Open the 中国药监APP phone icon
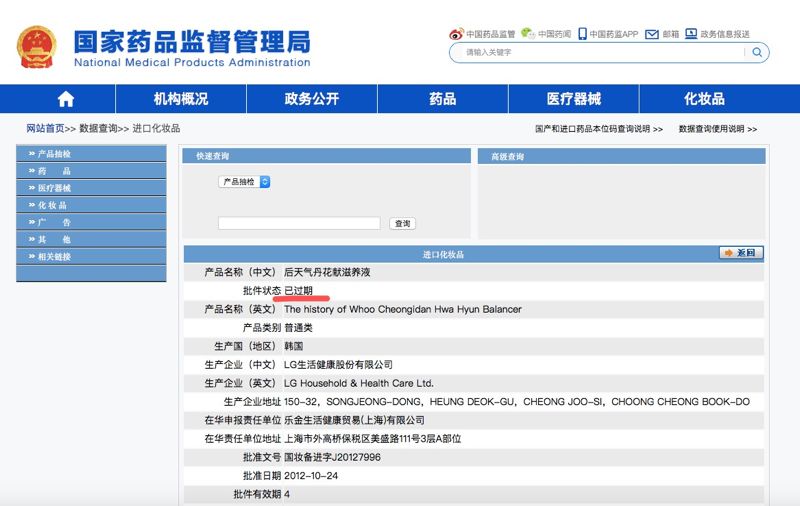800x506 pixels. tap(582, 34)
